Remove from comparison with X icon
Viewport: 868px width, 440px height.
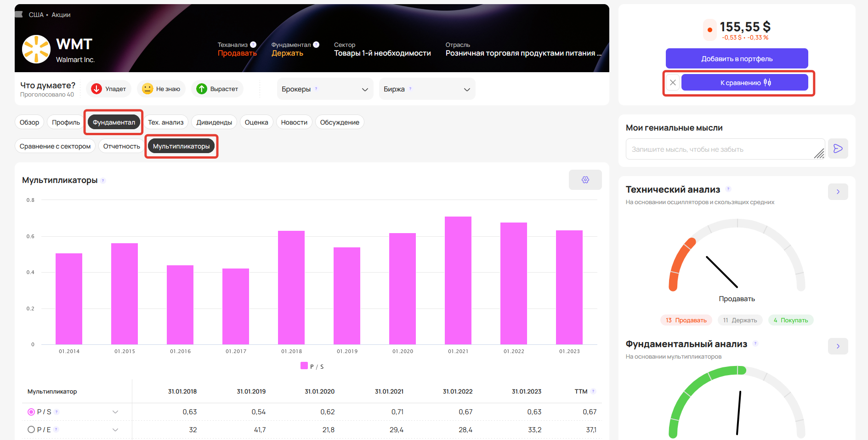point(673,83)
